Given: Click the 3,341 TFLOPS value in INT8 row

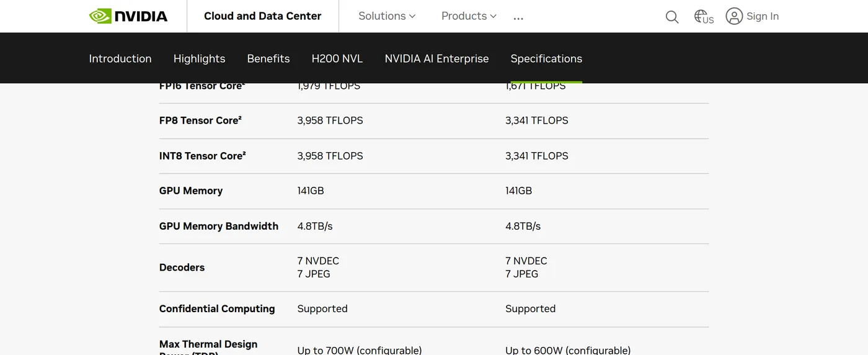Looking at the screenshot, I should tap(537, 156).
